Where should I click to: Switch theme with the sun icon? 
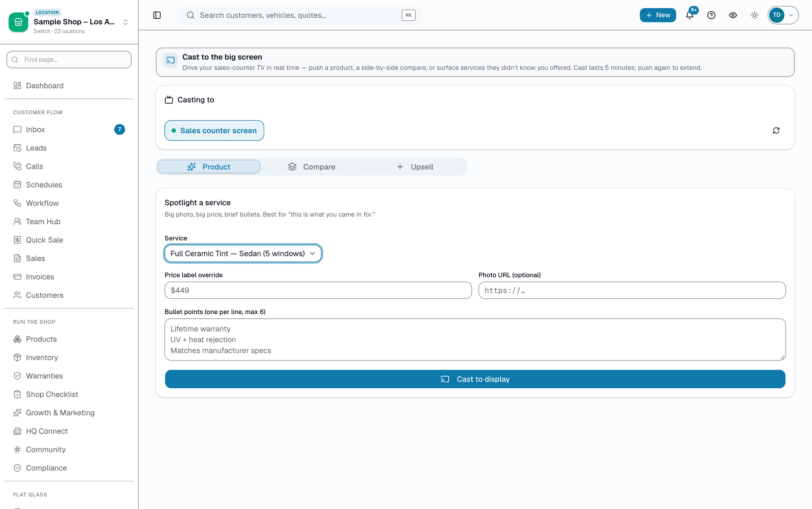[x=754, y=15]
